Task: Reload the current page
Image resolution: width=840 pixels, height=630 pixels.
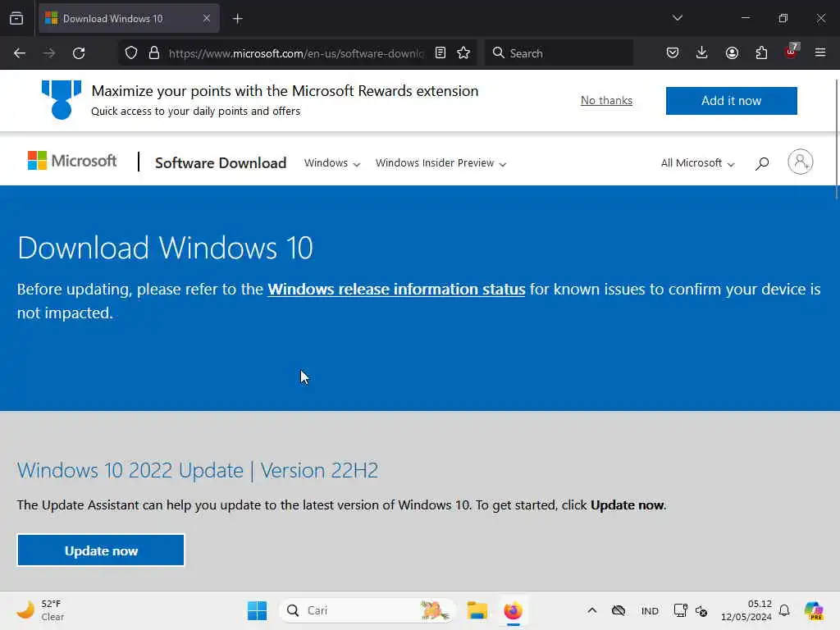Action: click(x=79, y=53)
